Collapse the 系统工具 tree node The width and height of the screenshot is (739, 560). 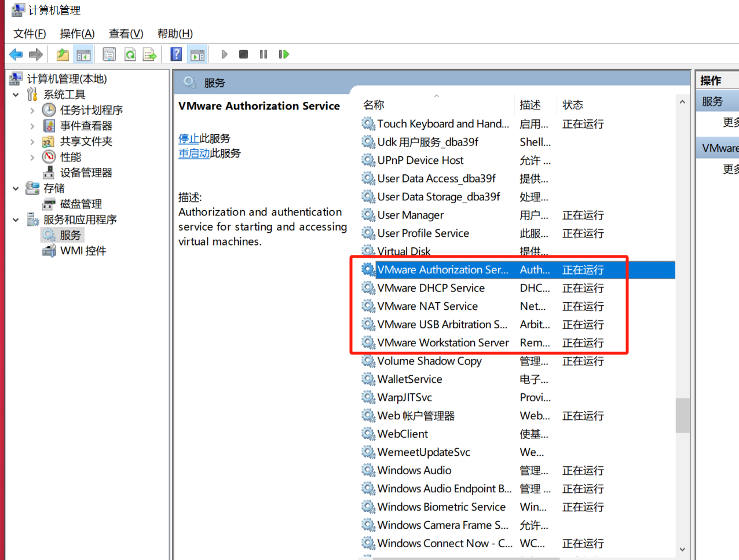tap(16, 94)
